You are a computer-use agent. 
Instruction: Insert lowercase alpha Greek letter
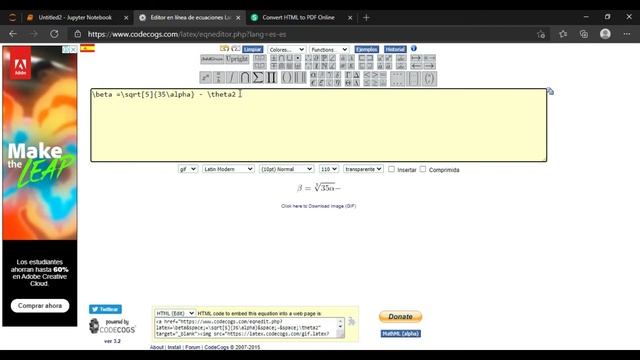point(313,75)
